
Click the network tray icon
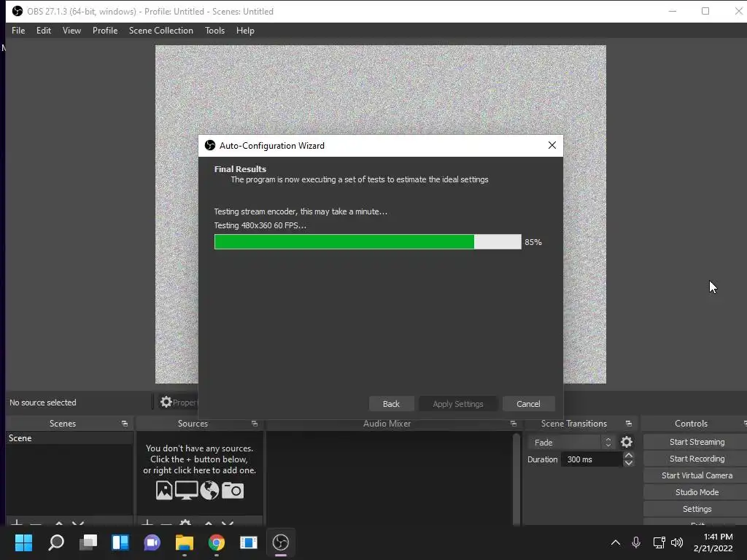click(x=659, y=542)
